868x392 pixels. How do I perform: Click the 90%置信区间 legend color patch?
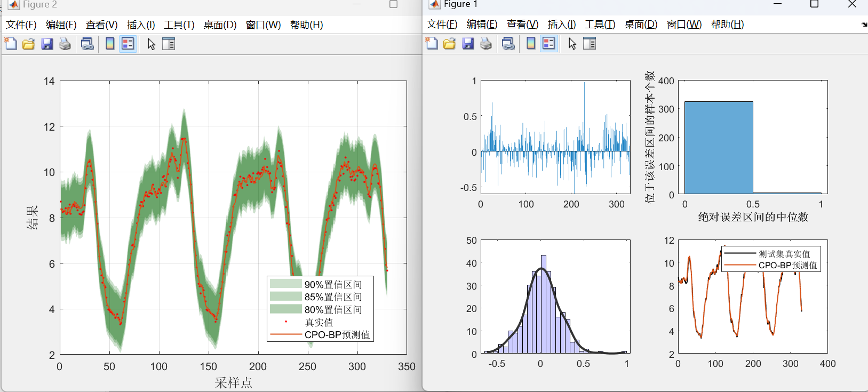click(286, 284)
